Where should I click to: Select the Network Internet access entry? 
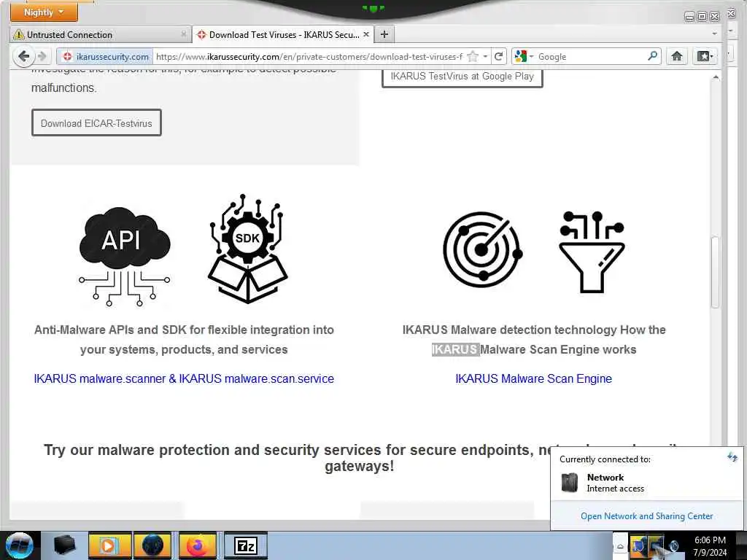pos(603,483)
